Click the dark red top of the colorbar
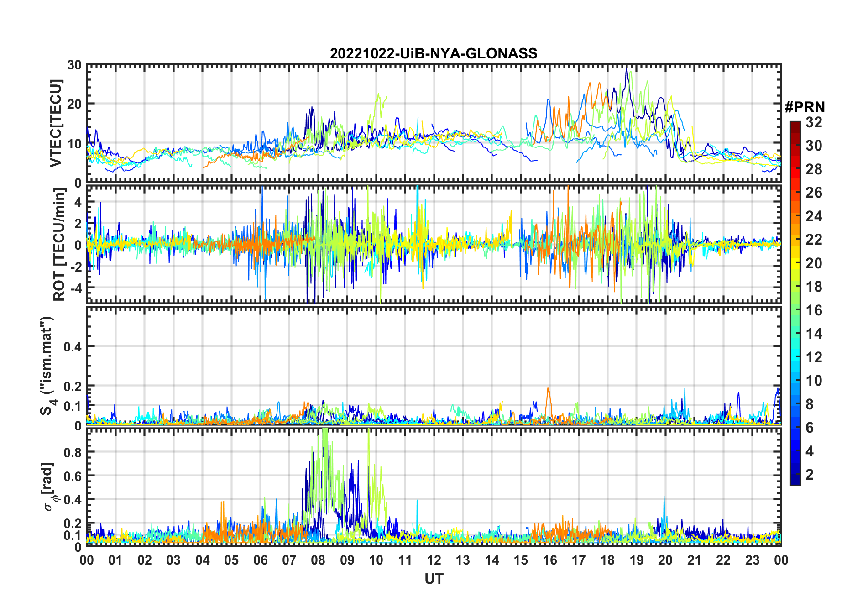The image size is (868, 607). tap(795, 124)
